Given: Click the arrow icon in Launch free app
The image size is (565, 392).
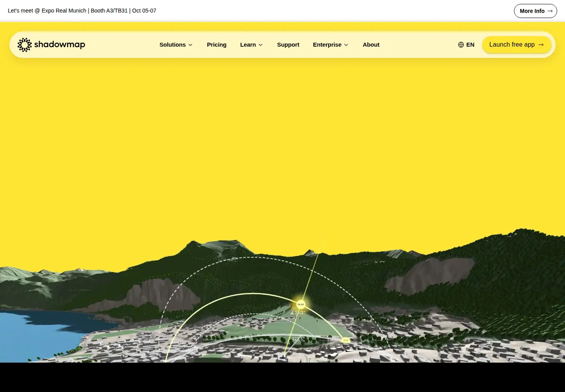Looking at the screenshot, I should pyautogui.click(x=541, y=45).
